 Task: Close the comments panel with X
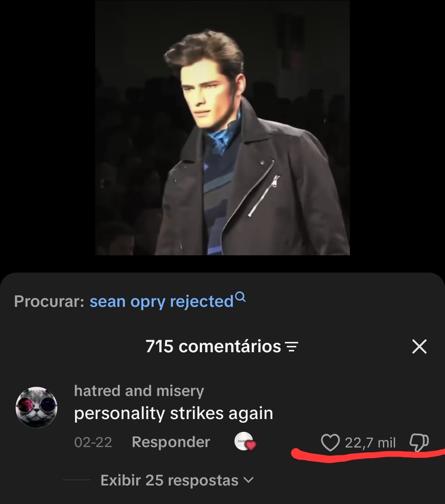tap(419, 346)
